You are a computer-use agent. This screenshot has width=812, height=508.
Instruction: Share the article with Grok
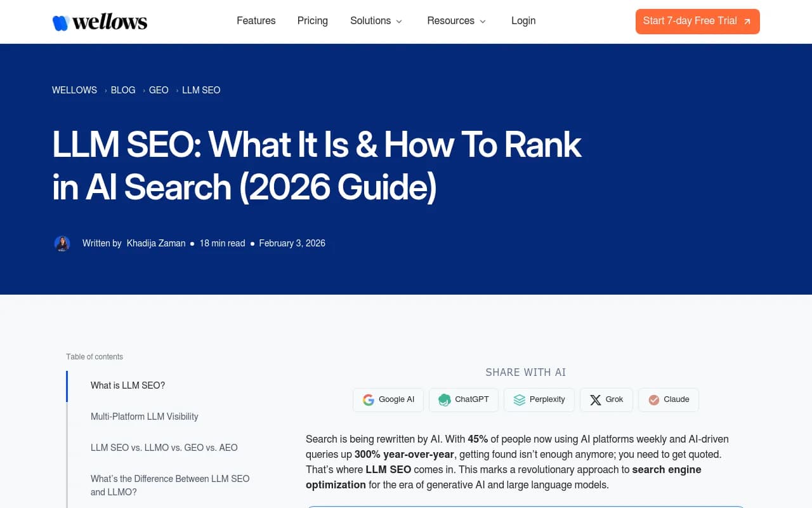click(x=606, y=399)
